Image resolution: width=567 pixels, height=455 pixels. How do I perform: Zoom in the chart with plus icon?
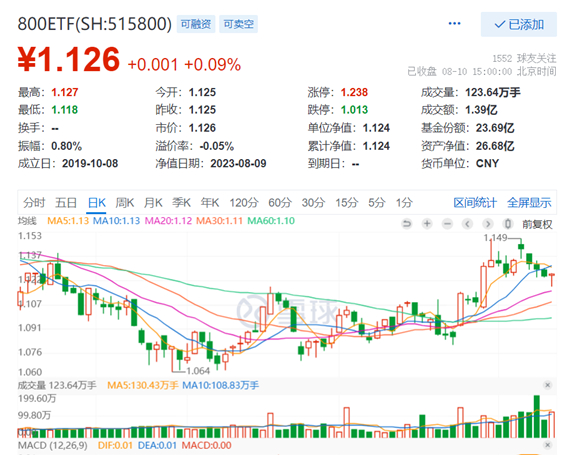427,224
